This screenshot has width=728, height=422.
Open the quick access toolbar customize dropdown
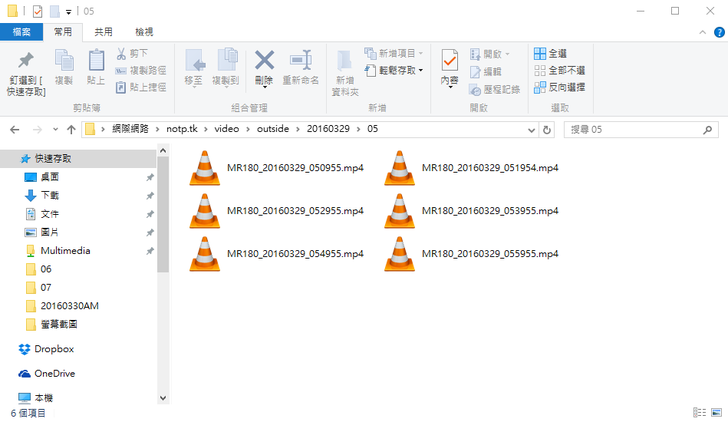coord(68,12)
